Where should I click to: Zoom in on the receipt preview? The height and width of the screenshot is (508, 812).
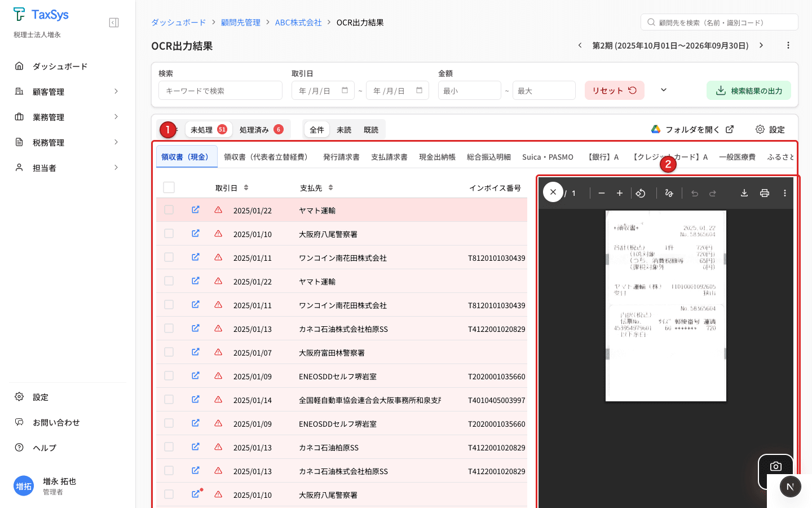point(619,192)
